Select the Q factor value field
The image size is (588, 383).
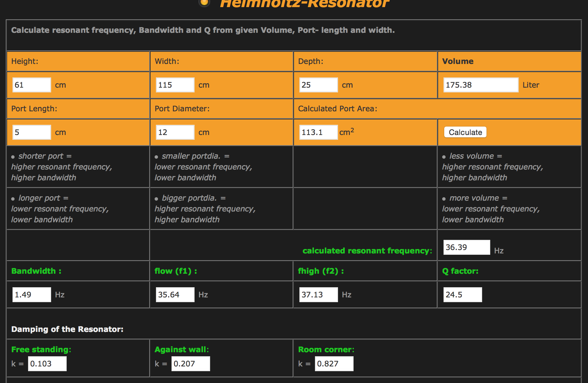point(462,295)
